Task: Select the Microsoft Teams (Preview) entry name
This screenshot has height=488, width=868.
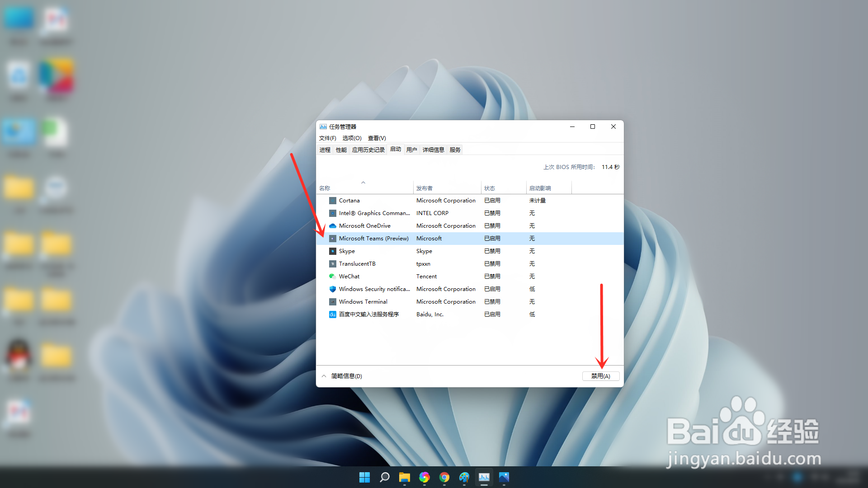Action: pyautogui.click(x=374, y=239)
